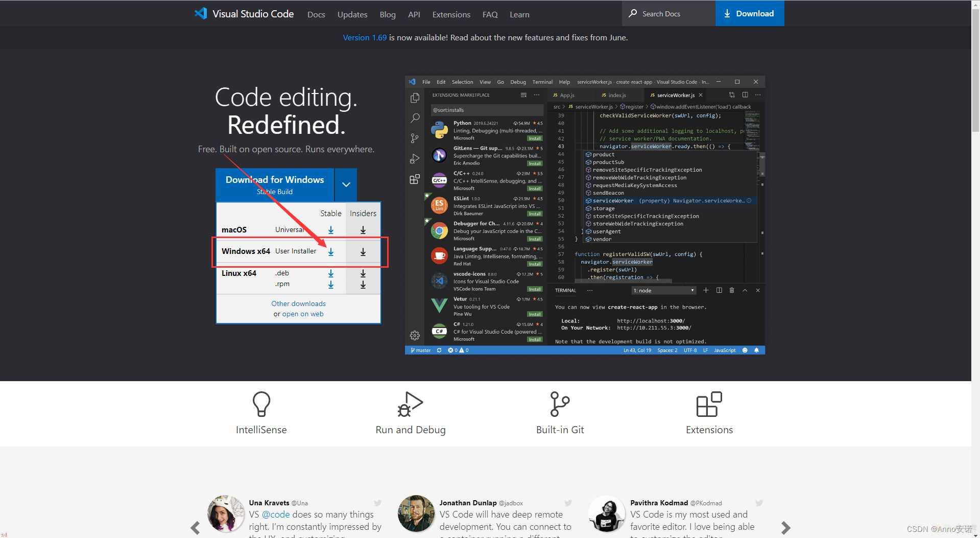
Task: Download macOS Universal stable build
Action: [331, 230]
